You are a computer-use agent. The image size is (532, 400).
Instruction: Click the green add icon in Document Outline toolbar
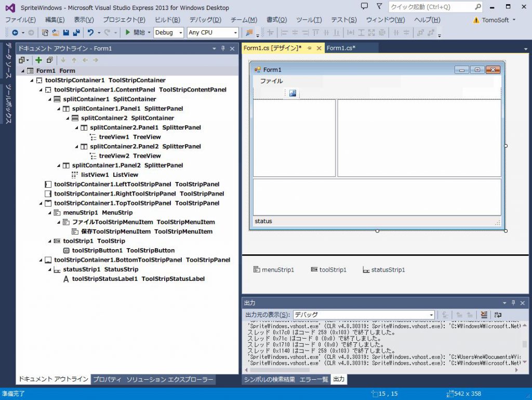click(39, 60)
